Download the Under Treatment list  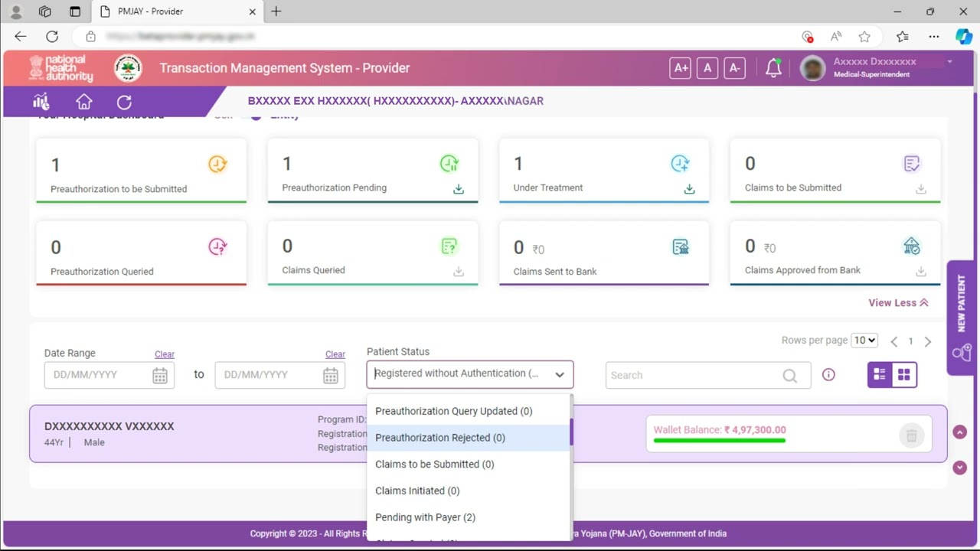tap(690, 189)
